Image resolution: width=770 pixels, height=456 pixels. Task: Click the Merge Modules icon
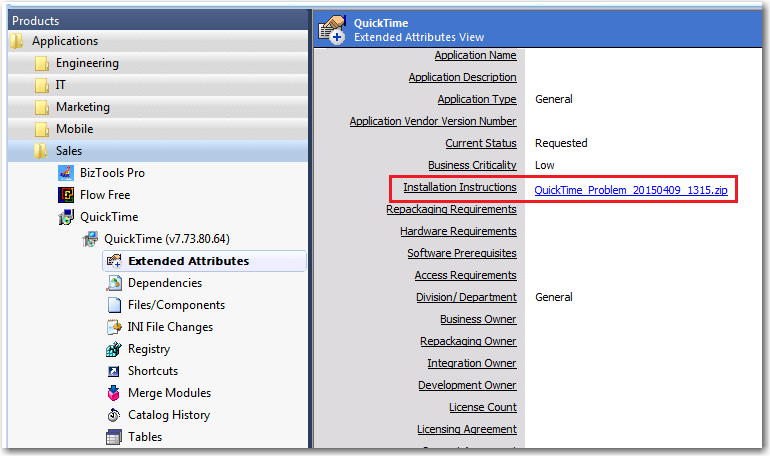114,393
